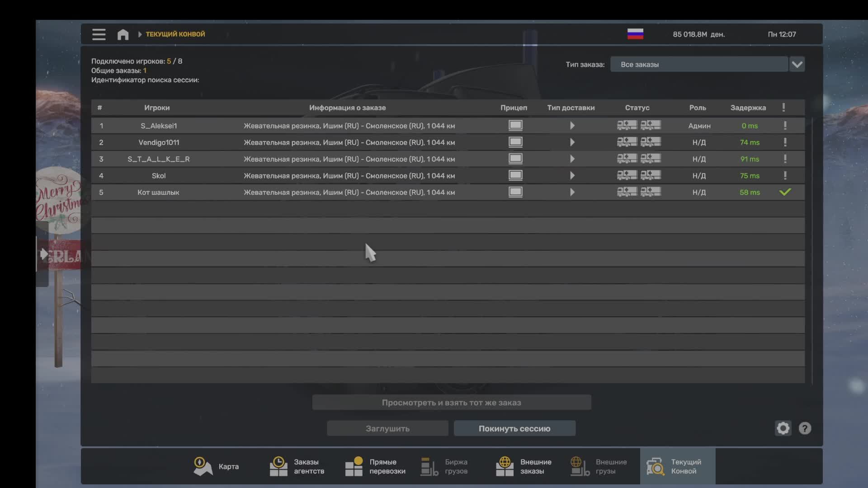Viewport: 868px width, 488px height.
Task: Click status truck icons for S_Aleksei1
Action: (x=639, y=125)
